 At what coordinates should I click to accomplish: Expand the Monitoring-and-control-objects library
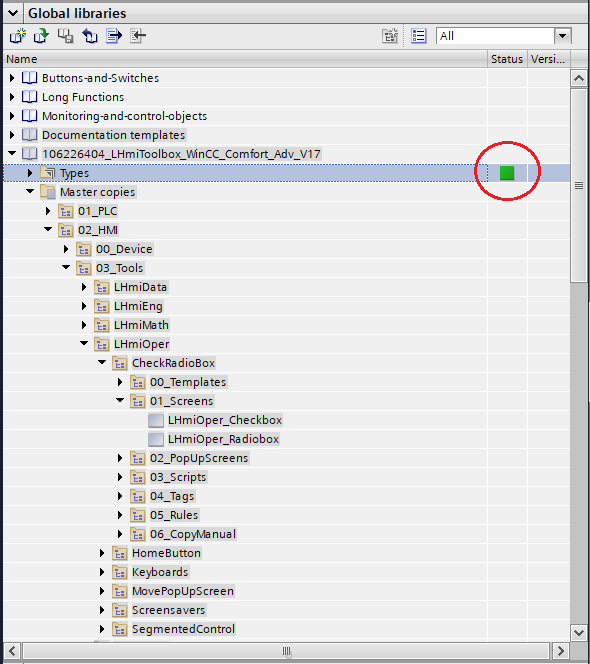[x=12, y=116]
